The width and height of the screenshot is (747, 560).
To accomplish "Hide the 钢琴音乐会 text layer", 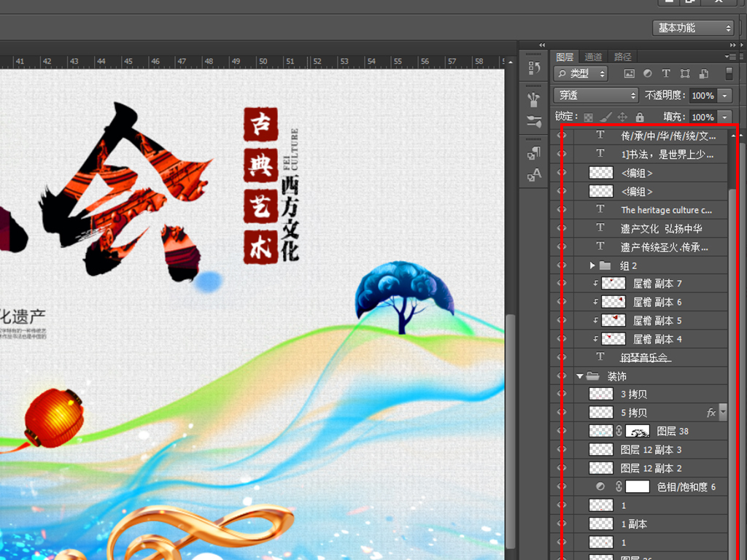I will pyautogui.click(x=562, y=357).
